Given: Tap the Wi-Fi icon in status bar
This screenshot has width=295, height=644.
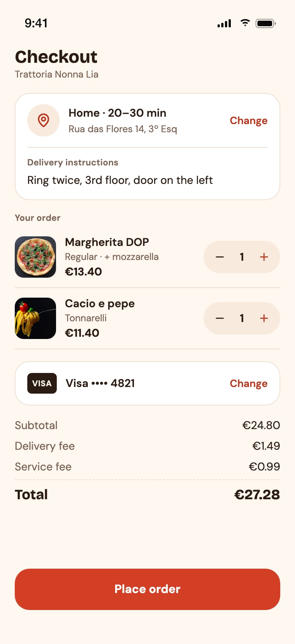Looking at the screenshot, I should 245,23.
